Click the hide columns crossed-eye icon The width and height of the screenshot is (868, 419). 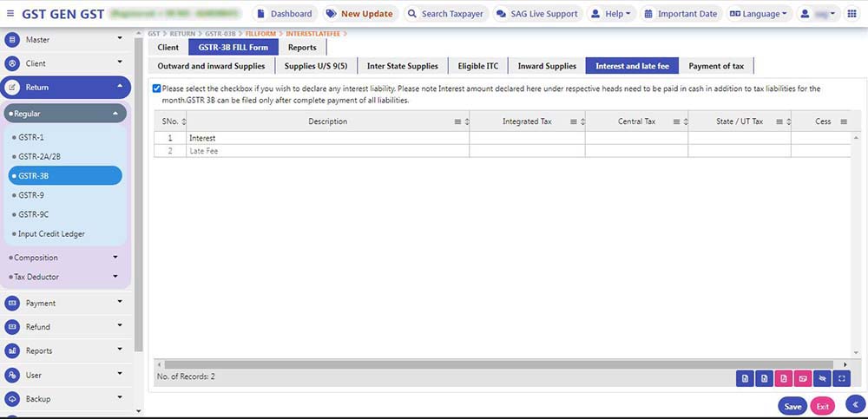pyautogui.click(x=822, y=377)
